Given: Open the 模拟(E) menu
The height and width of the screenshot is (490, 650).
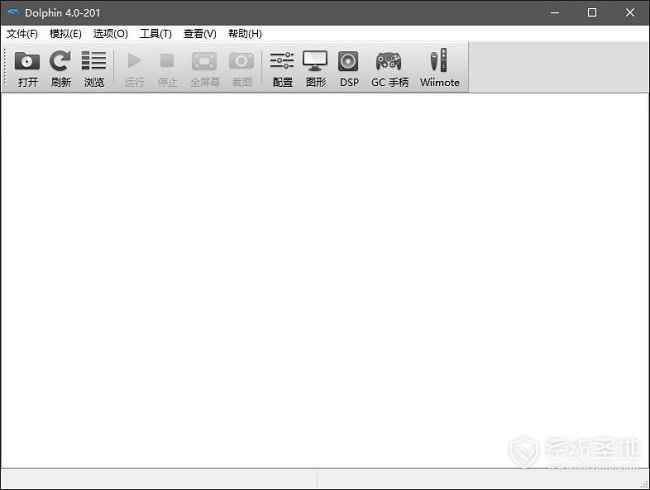Looking at the screenshot, I should click(65, 34).
